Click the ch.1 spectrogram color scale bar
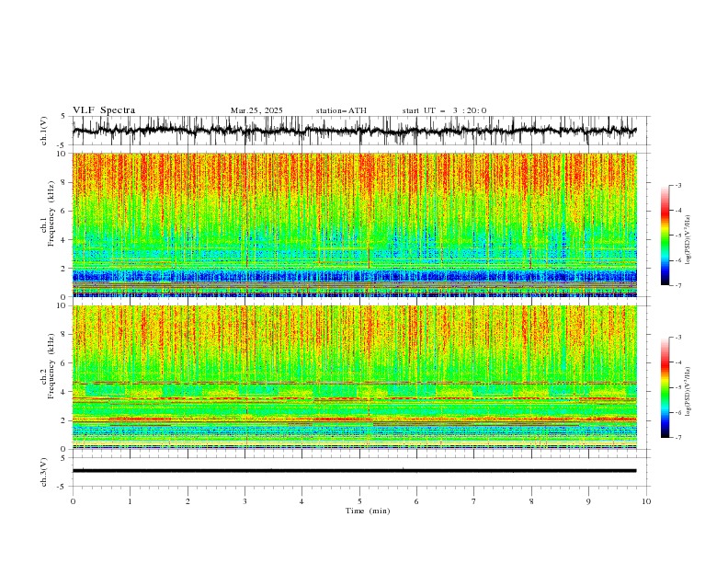Screen dimensions: 728x563 click(x=665, y=236)
